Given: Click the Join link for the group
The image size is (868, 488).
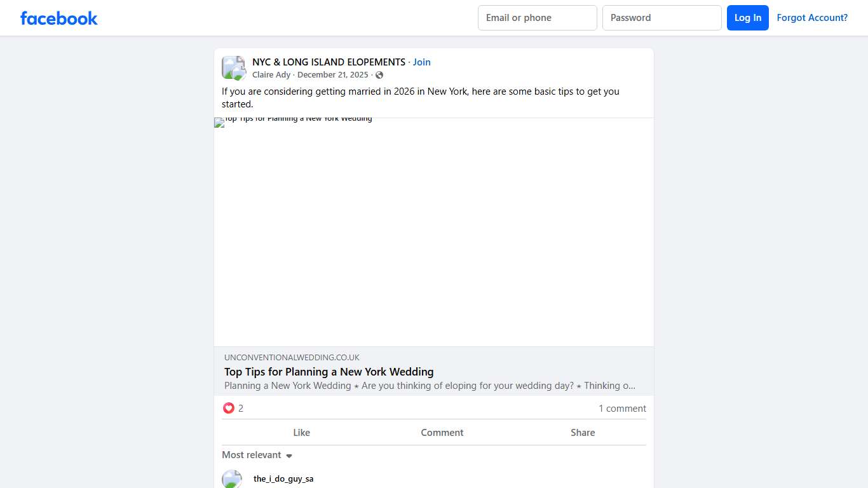Looking at the screenshot, I should 421,62.
